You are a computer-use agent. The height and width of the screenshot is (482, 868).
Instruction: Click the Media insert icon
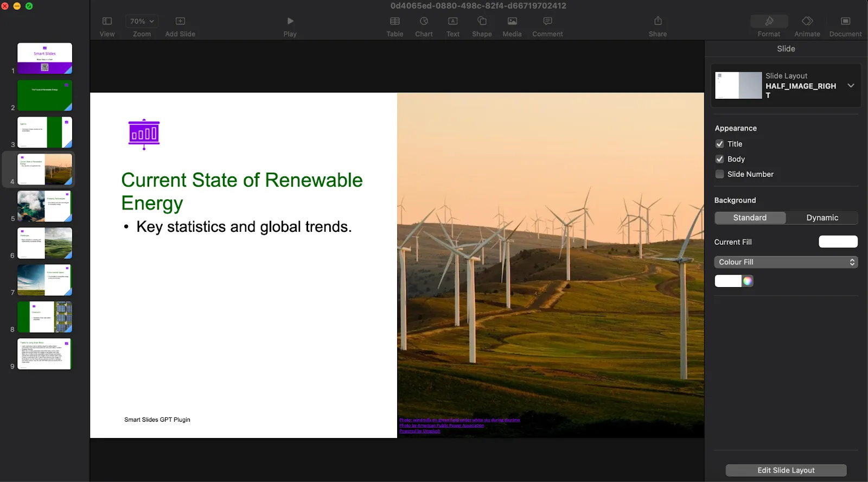coord(512,21)
